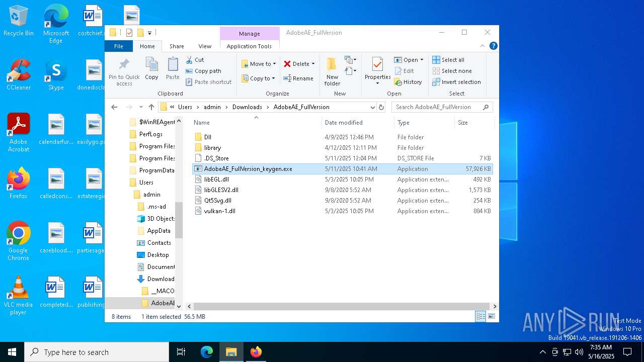The height and width of the screenshot is (362, 644).
Task: Go Back in folder history
Action: 114,107
